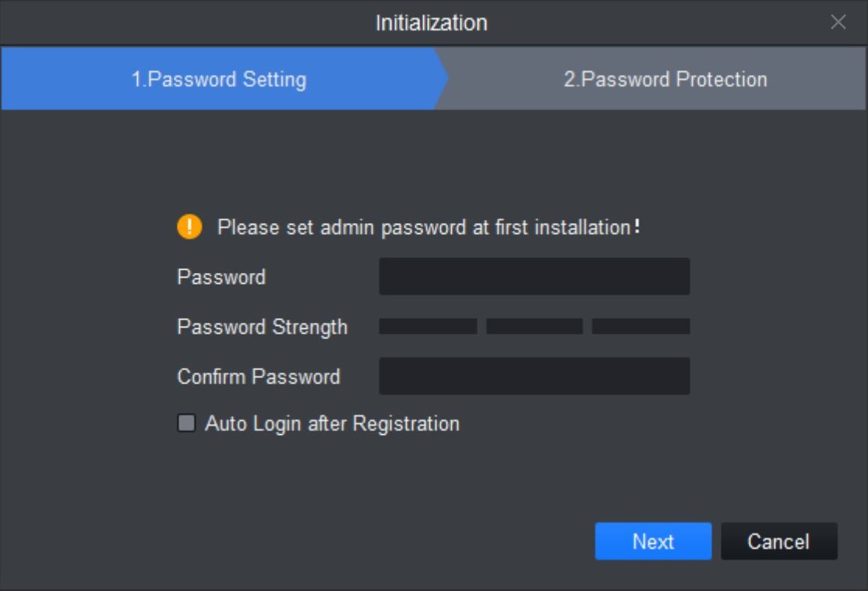The width and height of the screenshot is (868, 591).
Task: Focus the Password input field
Action: coord(535,276)
